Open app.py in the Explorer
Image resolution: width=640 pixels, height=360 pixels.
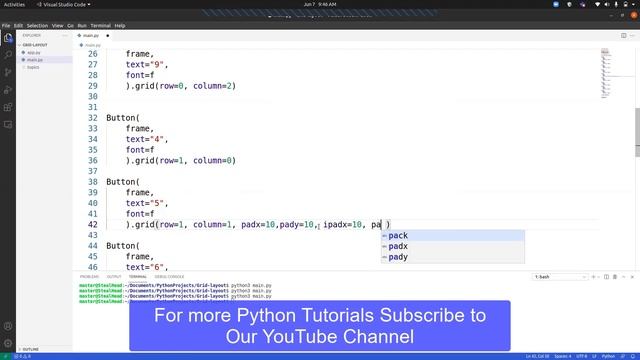[33, 53]
